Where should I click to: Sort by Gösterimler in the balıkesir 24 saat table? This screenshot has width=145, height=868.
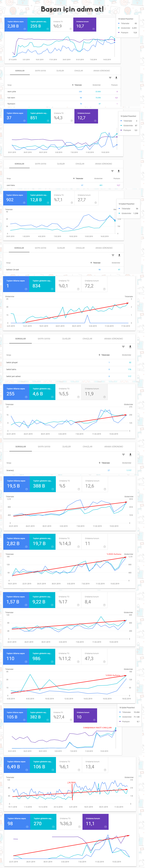pos(116,263)
